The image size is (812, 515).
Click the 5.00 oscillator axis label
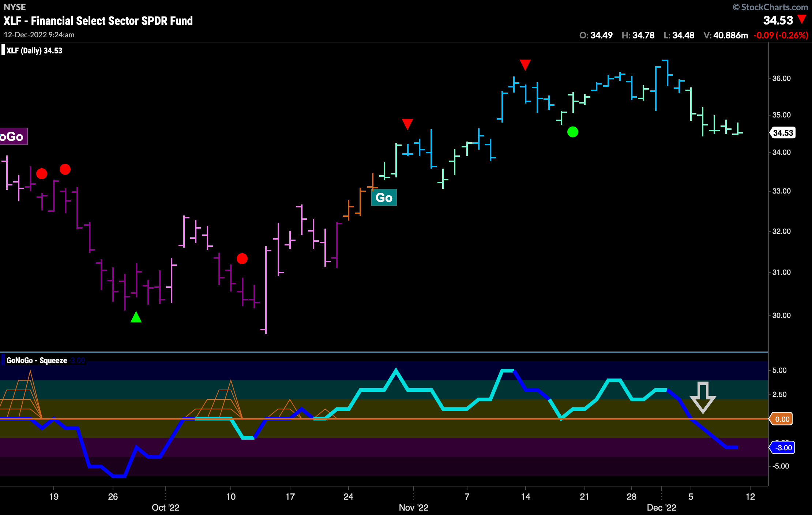coord(779,370)
